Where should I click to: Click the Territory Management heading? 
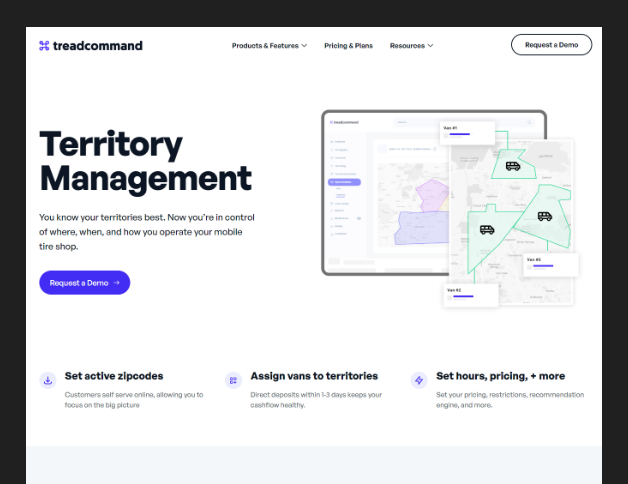pyautogui.click(x=146, y=161)
